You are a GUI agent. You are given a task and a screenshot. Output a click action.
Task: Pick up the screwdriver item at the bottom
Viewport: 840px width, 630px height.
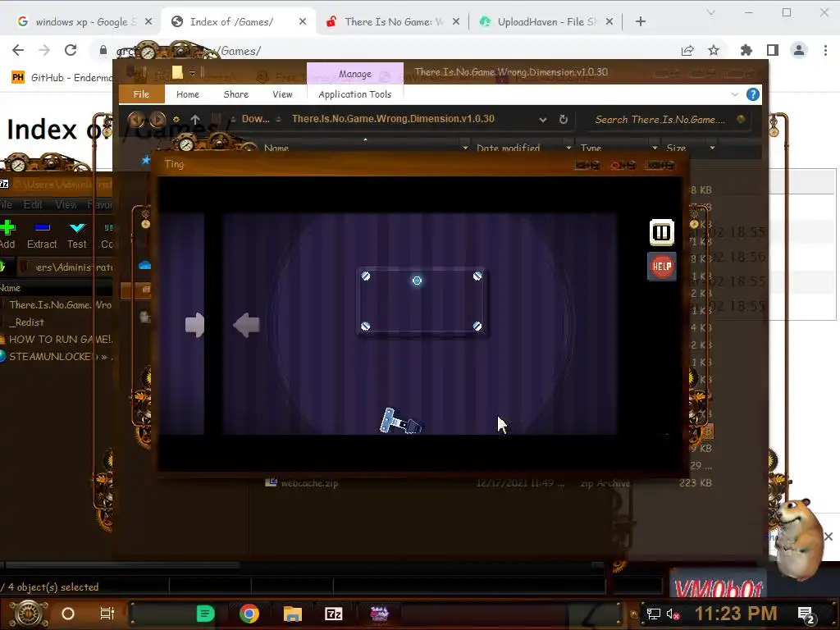click(x=400, y=422)
